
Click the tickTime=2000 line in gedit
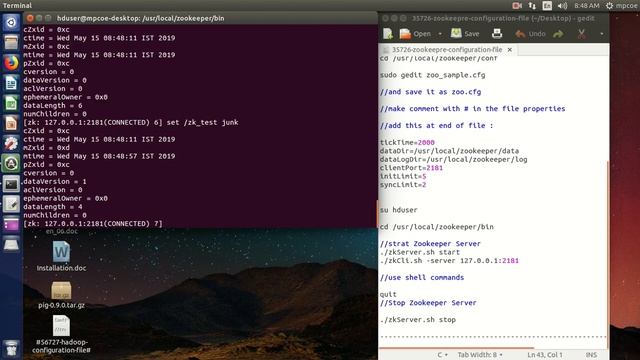(407, 142)
